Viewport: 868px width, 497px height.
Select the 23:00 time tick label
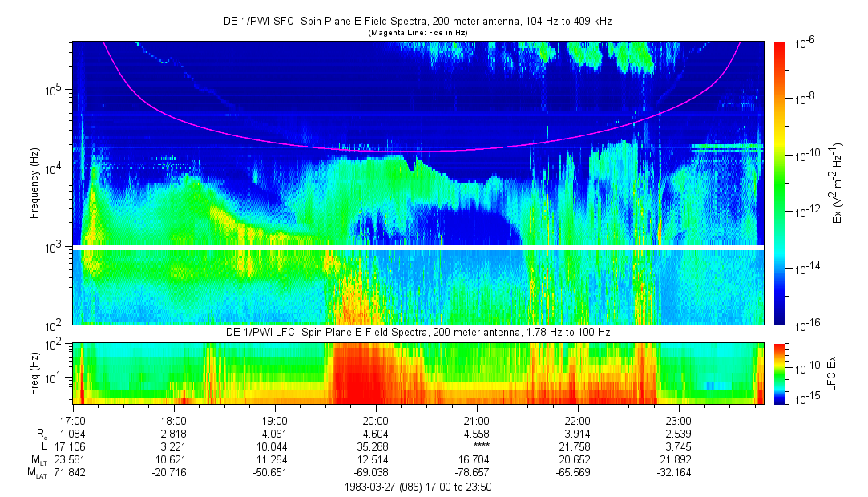point(678,420)
